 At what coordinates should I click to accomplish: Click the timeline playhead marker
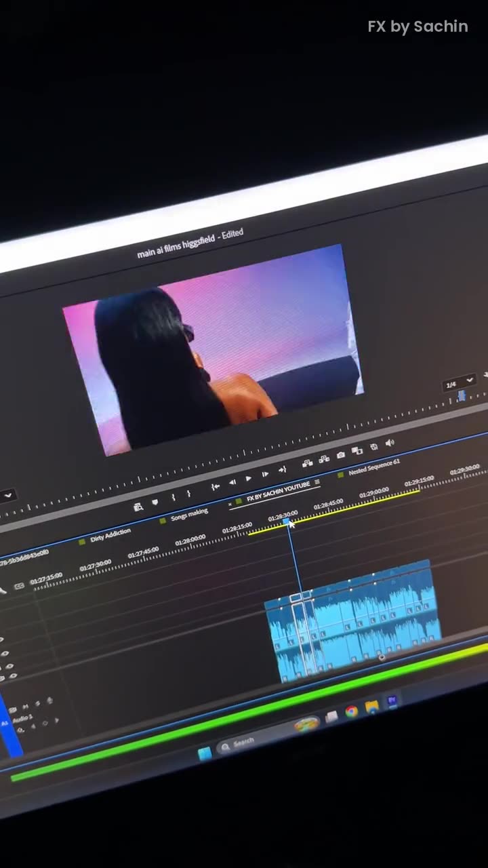pyautogui.click(x=287, y=521)
